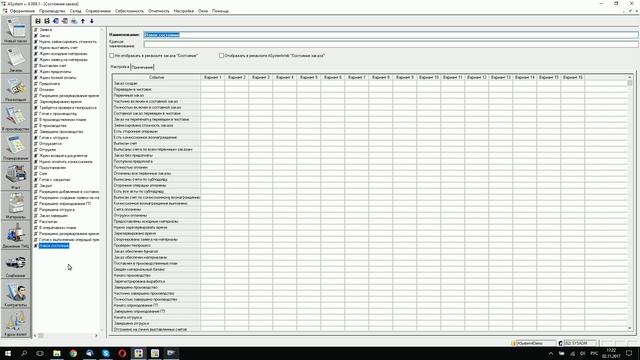Open taskbar search magnifier
640x360 pixels.
pyautogui.click(x=24, y=353)
